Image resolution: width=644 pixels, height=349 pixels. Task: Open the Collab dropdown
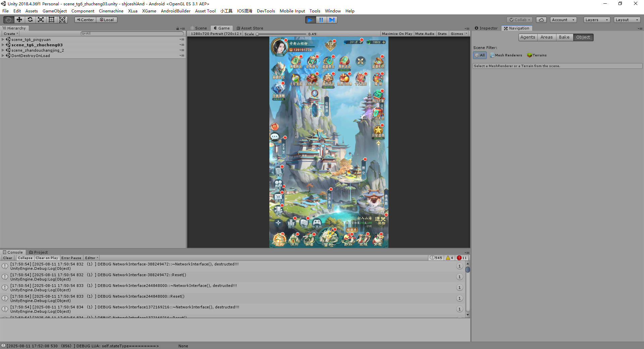(x=520, y=20)
